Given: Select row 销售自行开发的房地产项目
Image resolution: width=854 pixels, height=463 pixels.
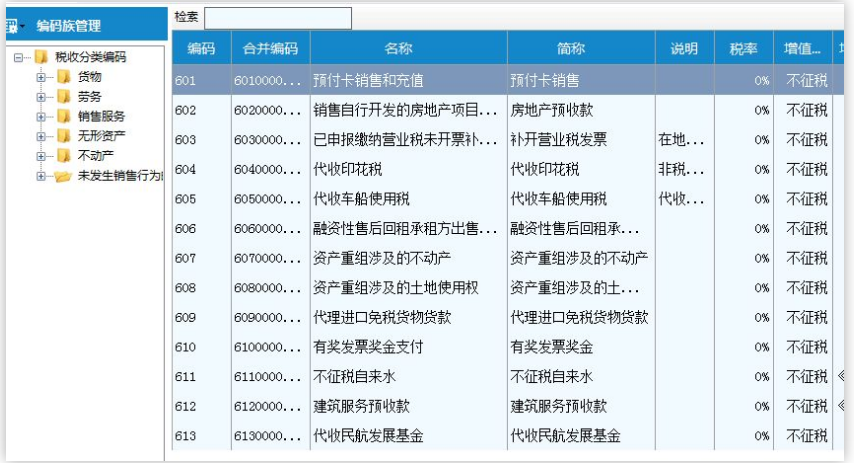Looking at the screenshot, I should point(508,110).
